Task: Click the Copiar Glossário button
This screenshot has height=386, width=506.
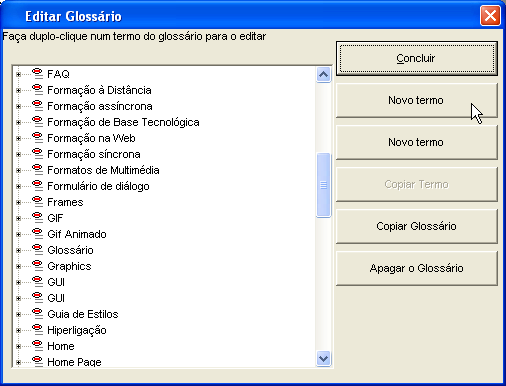Action: tap(417, 226)
